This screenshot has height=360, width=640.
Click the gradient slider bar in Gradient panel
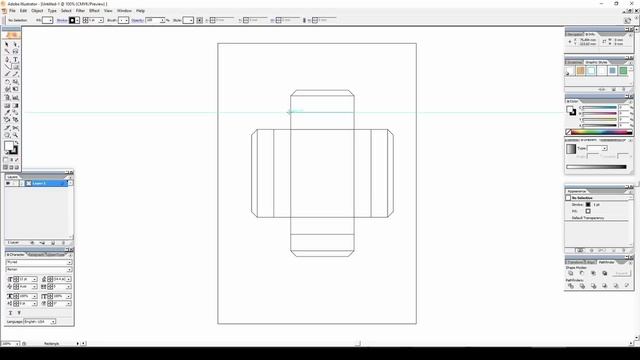click(596, 167)
